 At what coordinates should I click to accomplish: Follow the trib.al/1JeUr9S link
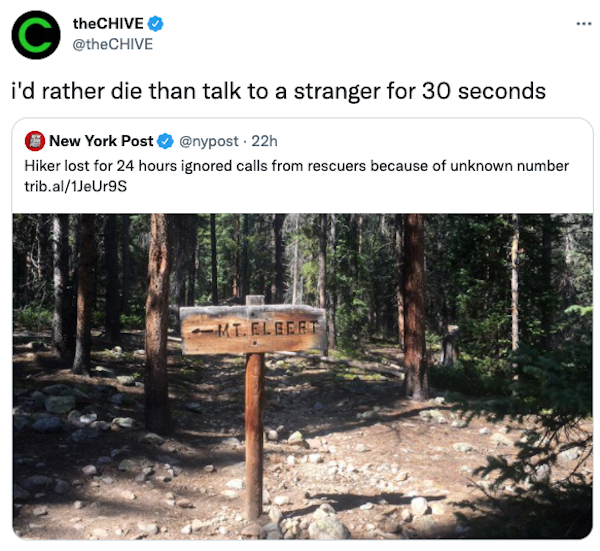click(75, 186)
